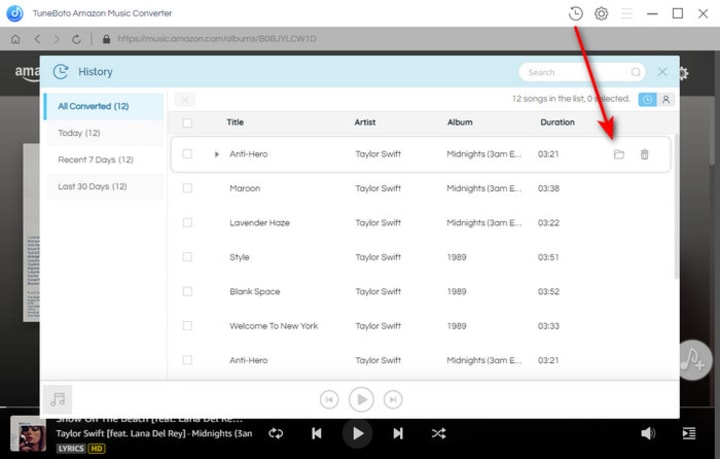The width and height of the screenshot is (720, 459).
Task: Navigate back in browser bar
Action: 37,39
